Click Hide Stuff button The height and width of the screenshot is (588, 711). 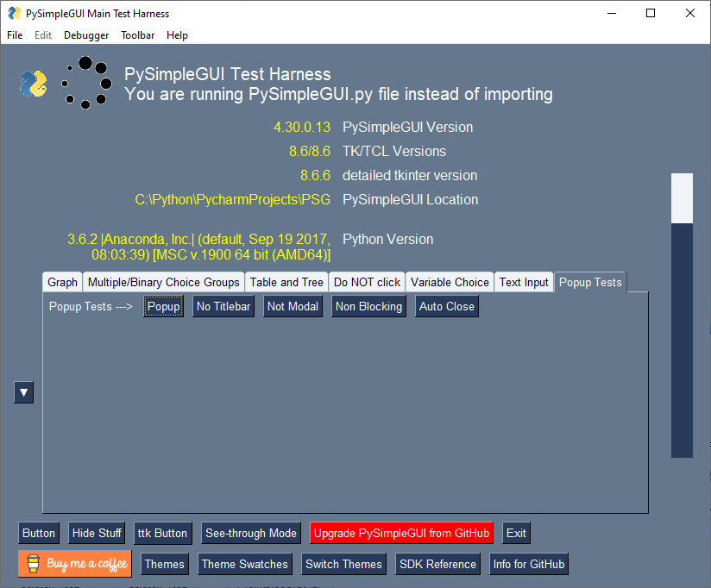[x=97, y=533]
